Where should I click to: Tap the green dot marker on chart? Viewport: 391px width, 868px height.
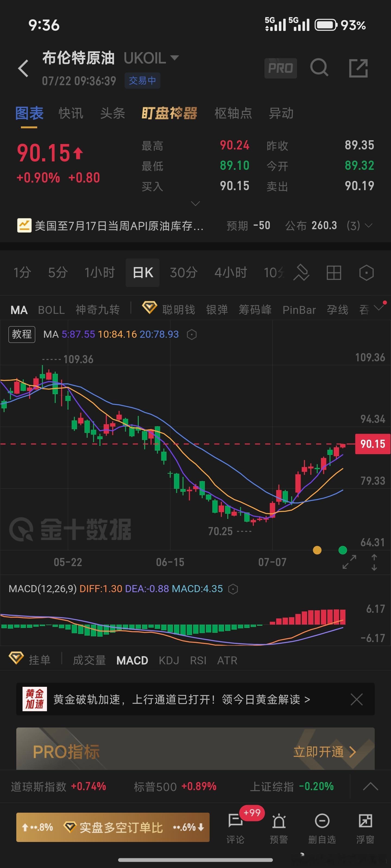(343, 550)
